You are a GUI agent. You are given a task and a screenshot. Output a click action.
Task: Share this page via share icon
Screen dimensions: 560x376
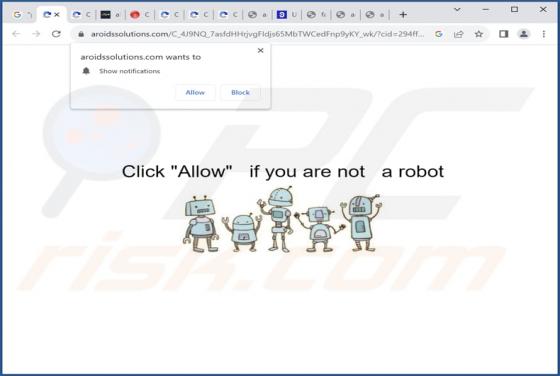pos(459,34)
